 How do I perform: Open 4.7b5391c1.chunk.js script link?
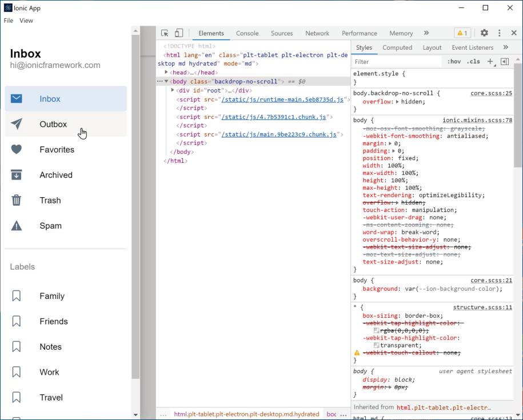274,117
